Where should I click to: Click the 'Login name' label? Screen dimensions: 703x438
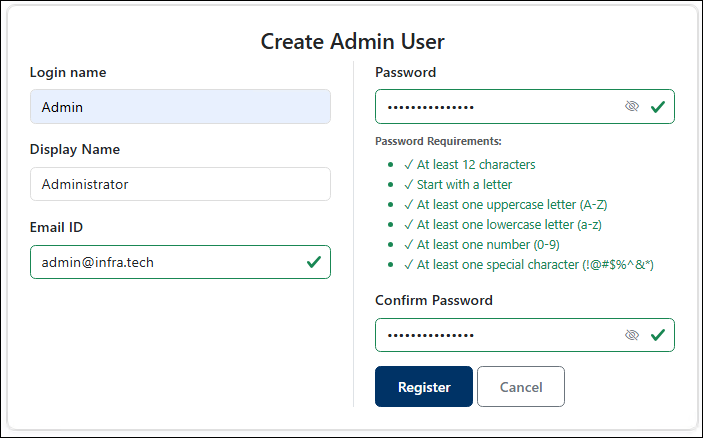click(68, 72)
